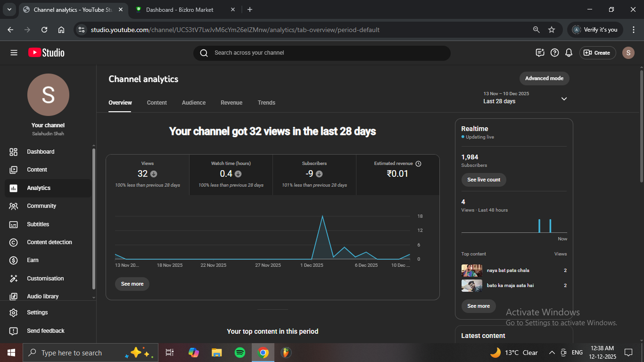Image resolution: width=644 pixels, height=362 pixels.
Task: Open the browser tab list chevron
Action: [x=9, y=9]
